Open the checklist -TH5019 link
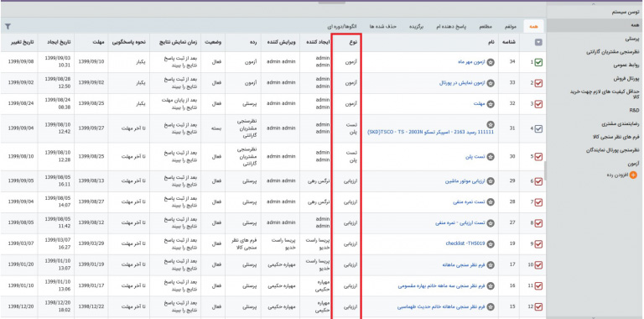This screenshot has height=319, width=644. (x=465, y=243)
